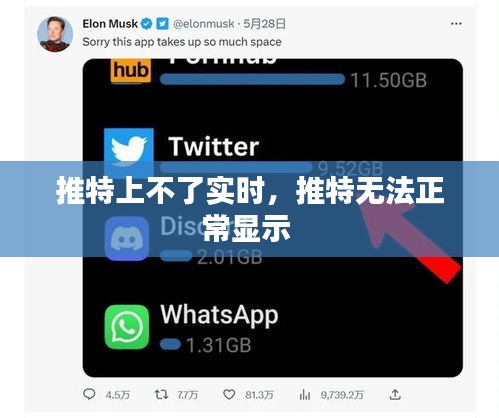This screenshot has height=418, width=499.
Task: Like the tweet with heart icon
Action: [229, 395]
